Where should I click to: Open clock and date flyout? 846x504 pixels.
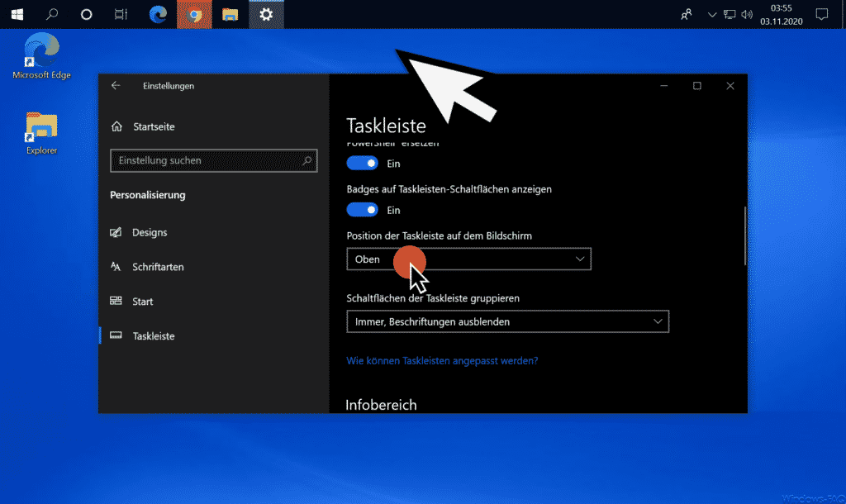(x=782, y=15)
